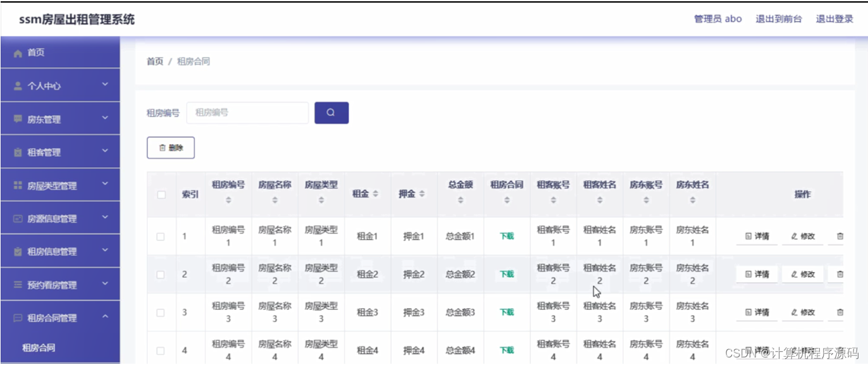Screen dimensions: 868x365
Task: Collapse 租房合同管理 with its chevron
Action: (x=105, y=317)
